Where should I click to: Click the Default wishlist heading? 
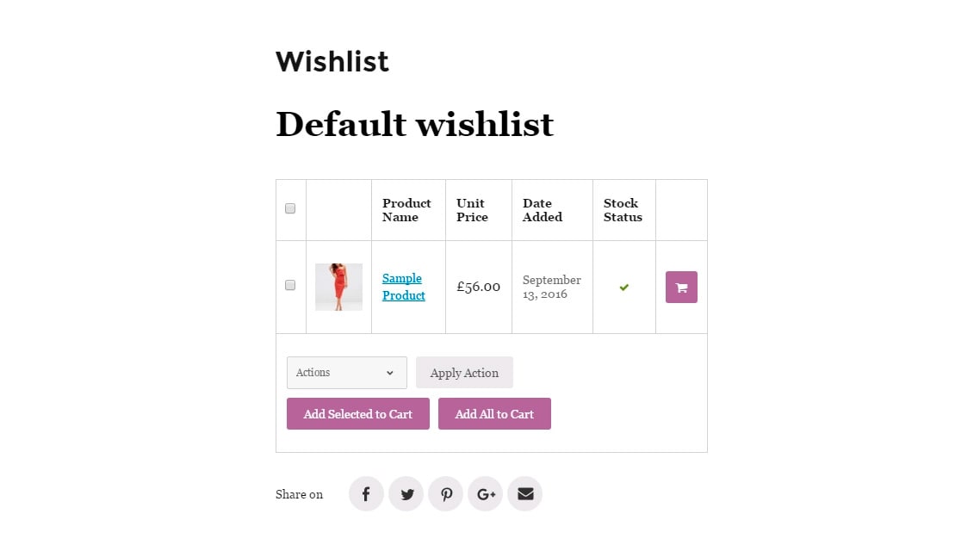click(x=414, y=124)
